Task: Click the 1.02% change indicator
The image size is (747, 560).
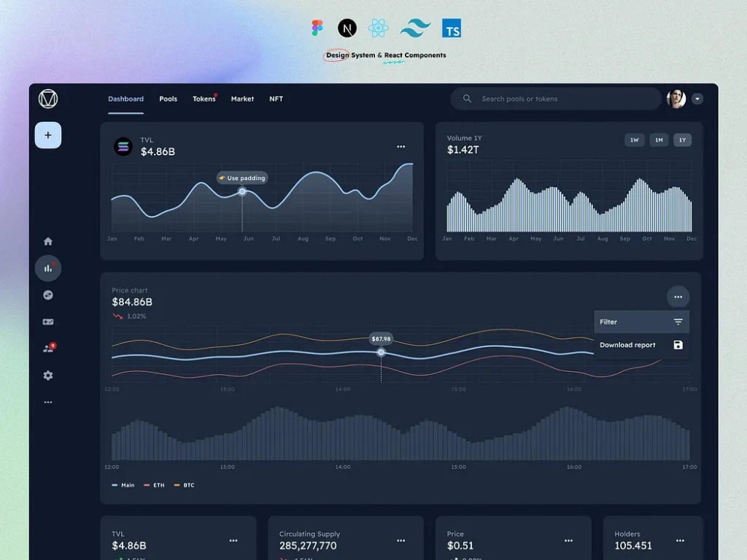Action: click(x=129, y=316)
